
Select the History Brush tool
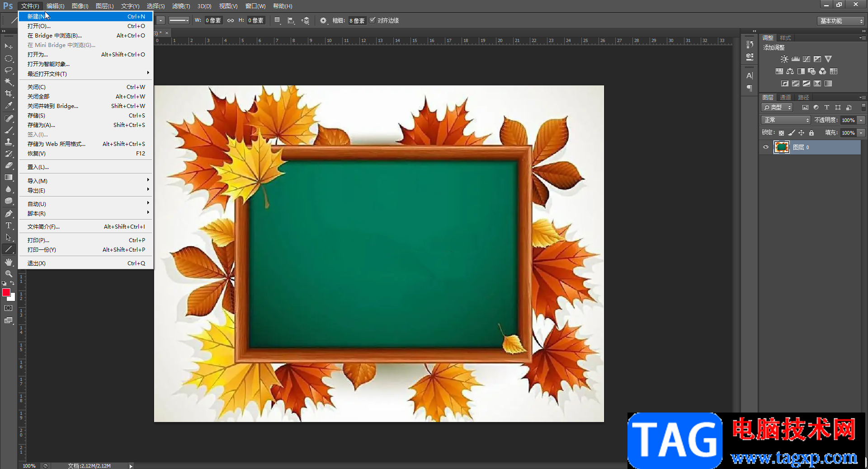pyautogui.click(x=9, y=154)
